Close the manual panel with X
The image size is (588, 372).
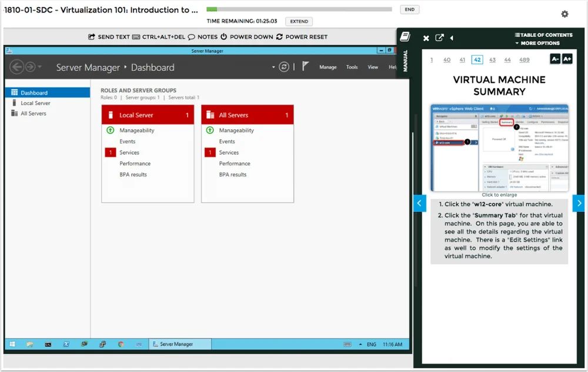coord(426,38)
